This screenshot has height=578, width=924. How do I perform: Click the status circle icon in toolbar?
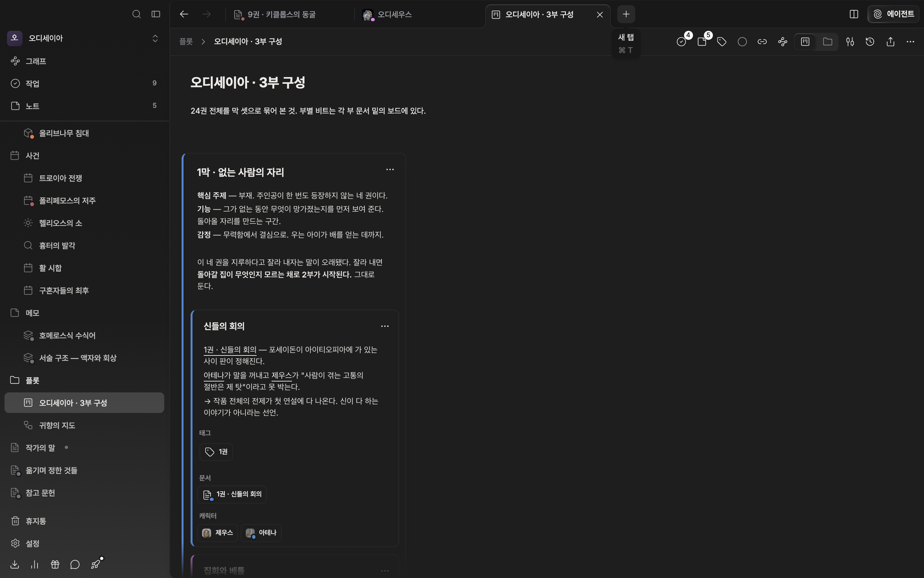pos(742,42)
